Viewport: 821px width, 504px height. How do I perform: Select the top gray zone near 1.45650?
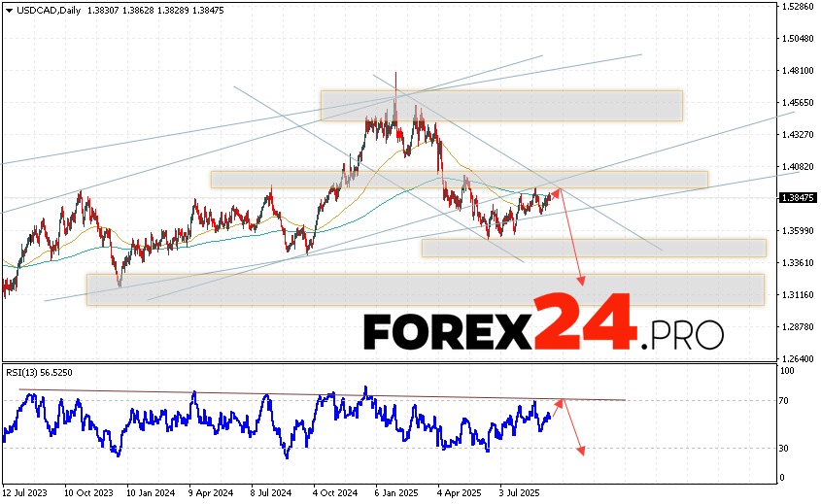[x=500, y=106]
